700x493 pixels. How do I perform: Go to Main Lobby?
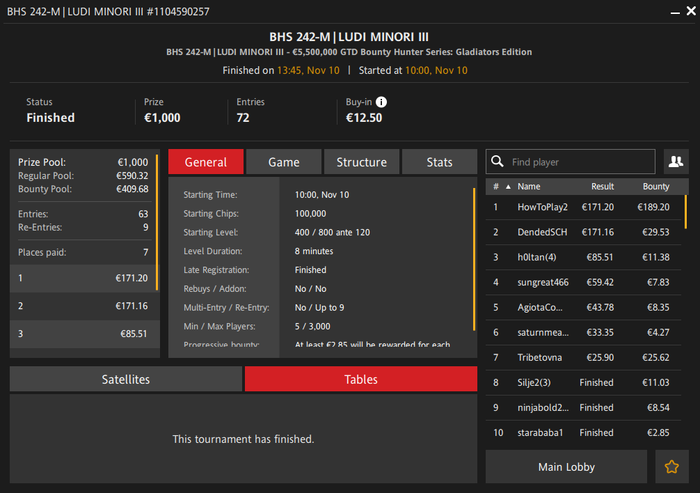pyautogui.click(x=566, y=467)
